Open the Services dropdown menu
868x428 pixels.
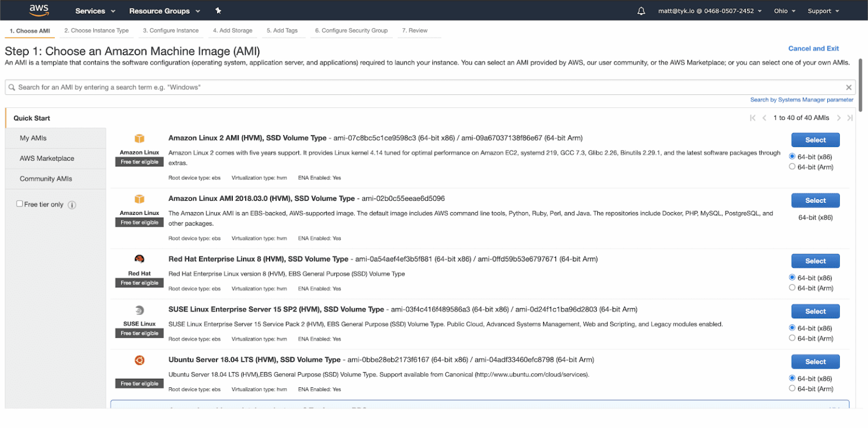coord(96,11)
